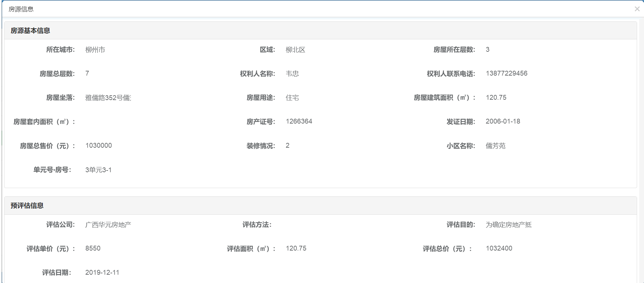Select the district value 柳北区
Viewport: 644px width, 283px height.
(295, 50)
